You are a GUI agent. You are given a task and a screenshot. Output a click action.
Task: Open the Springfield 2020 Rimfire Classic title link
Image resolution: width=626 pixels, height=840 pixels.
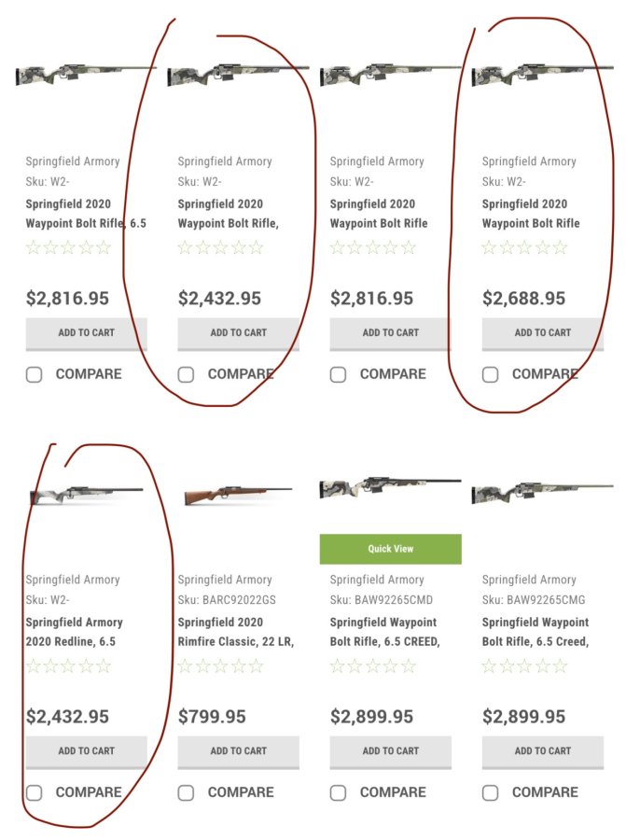[x=236, y=632]
